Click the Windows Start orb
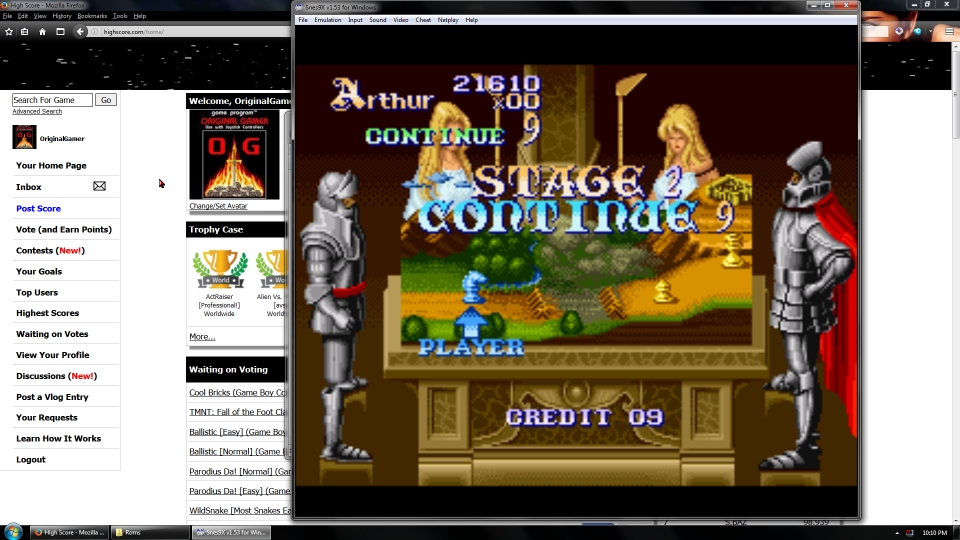This screenshot has height=540, width=960. point(13,531)
